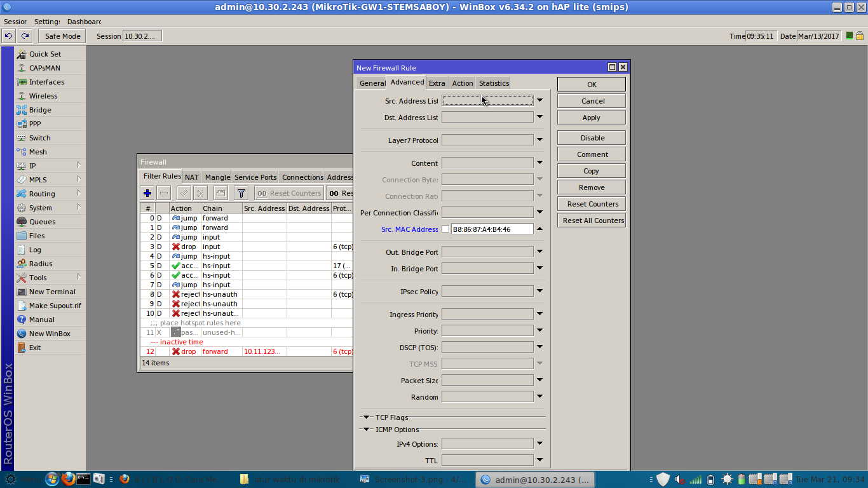Click the comment icon in Firewall toolbar

tap(220, 193)
